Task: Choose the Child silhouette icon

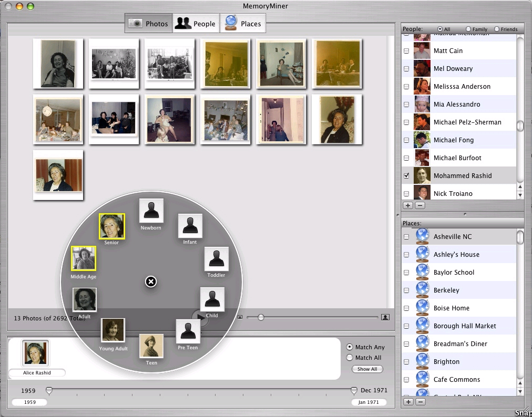Action: tap(212, 299)
